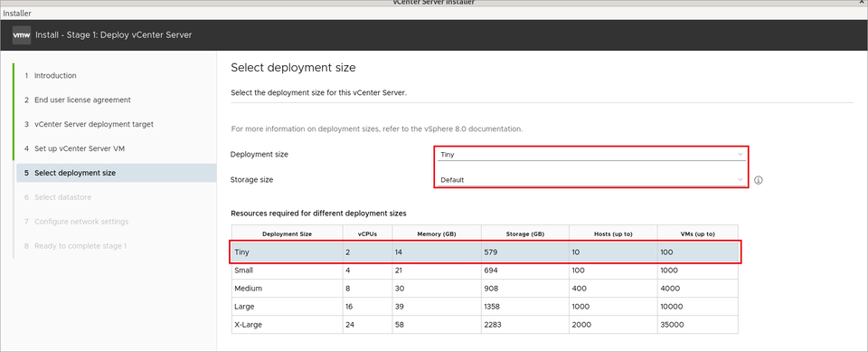Click hosts value 400 for Medium
This screenshot has height=352, width=868.
[x=579, y=289]
